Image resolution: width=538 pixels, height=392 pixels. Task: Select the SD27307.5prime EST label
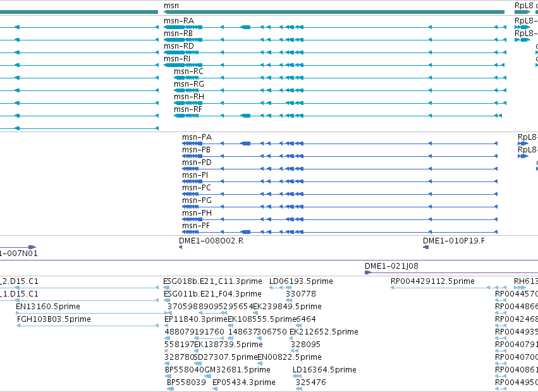click(226, 357)
